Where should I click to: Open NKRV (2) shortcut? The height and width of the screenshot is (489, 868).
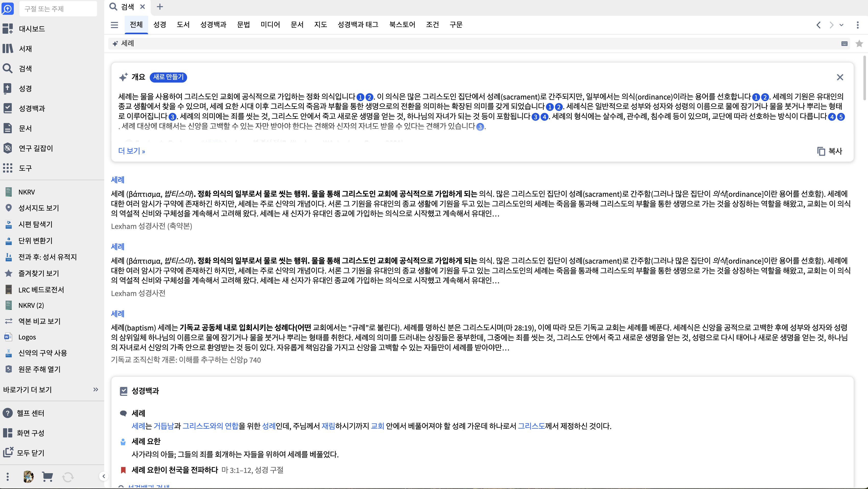click(x=31, y=305)
